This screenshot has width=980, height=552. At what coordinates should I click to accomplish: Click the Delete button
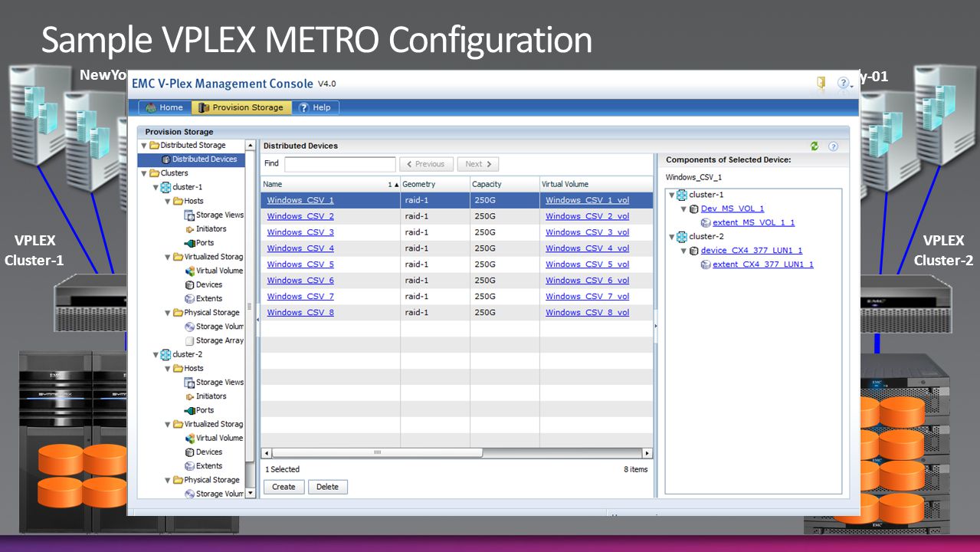(327, 487)
